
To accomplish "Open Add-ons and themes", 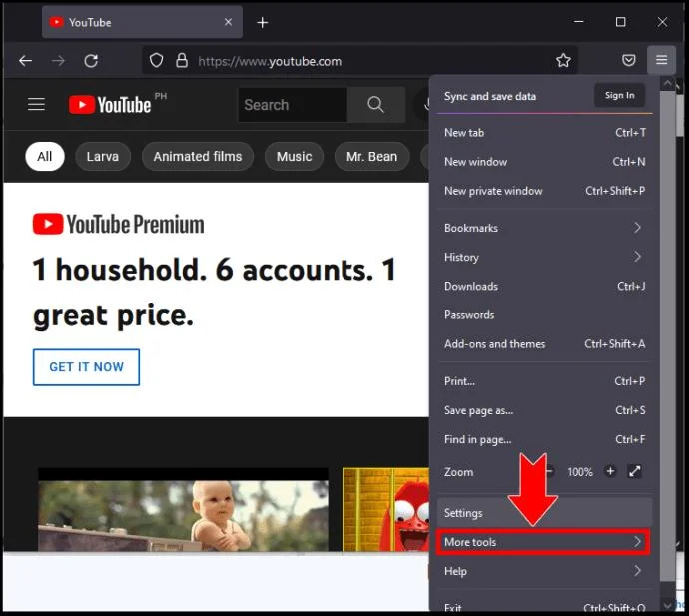I will pyautogui.click(x=544, y=344).
